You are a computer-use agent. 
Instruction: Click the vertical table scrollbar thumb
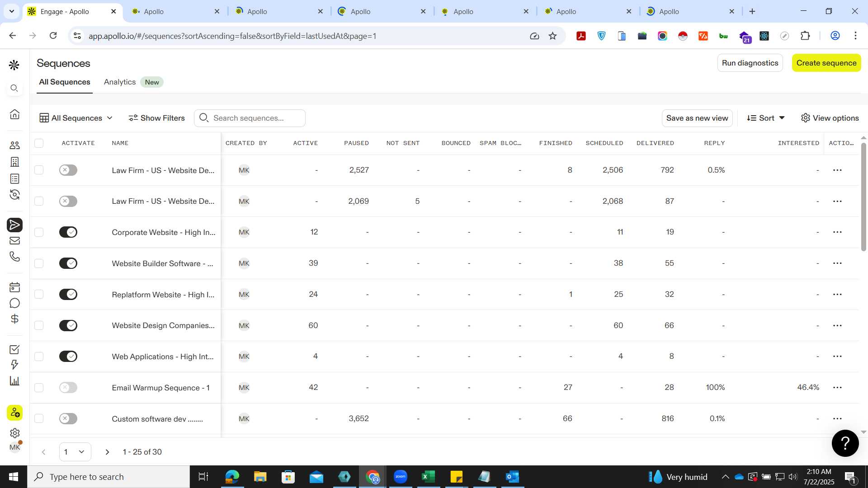[863, 197]
